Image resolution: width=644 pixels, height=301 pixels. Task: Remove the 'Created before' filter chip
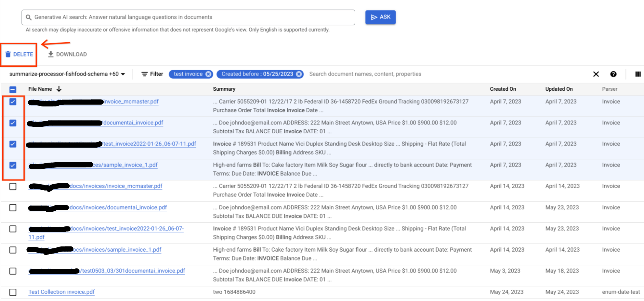(x=299, y=74)
